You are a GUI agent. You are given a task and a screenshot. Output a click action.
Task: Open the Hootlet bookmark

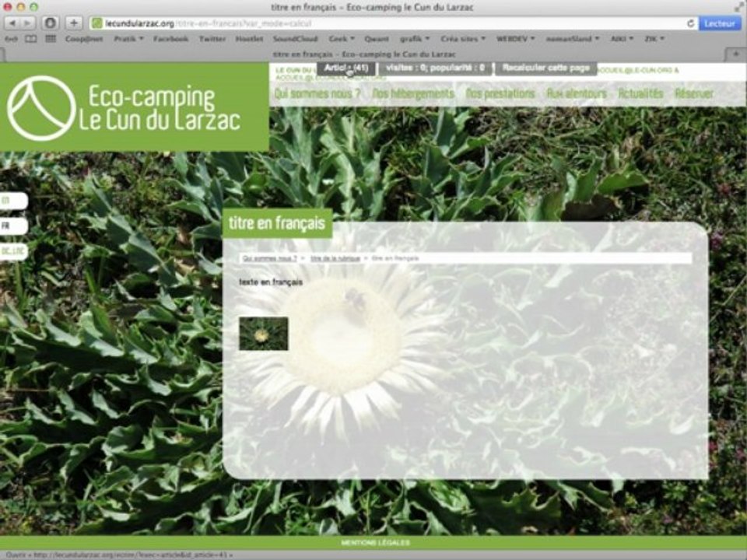tap(249, 39)
